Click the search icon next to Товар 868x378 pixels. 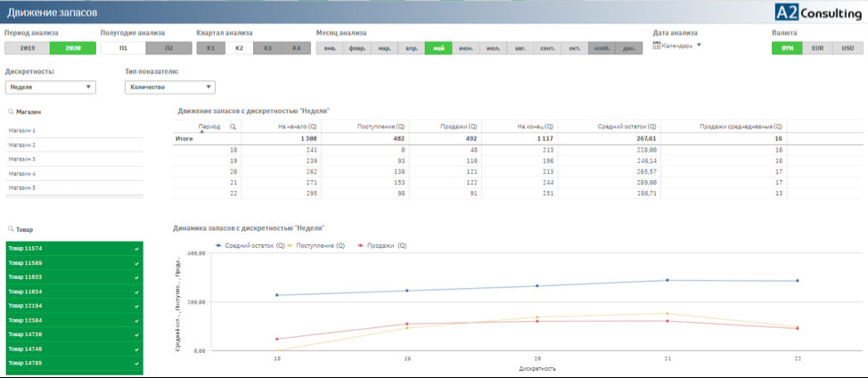click(x=11, y=229)
